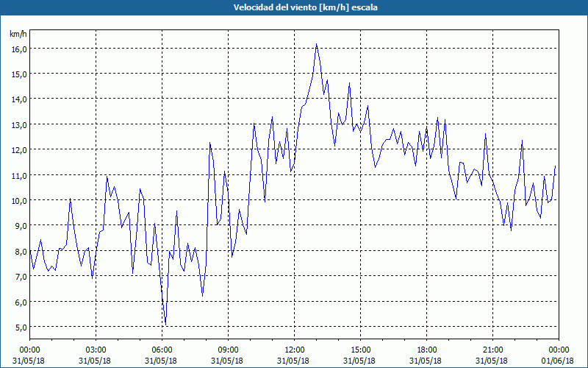The height and width of the screenshot is (368, 588).
Task: Select the 8,0 y-axis value
Action: pos(21,251)
